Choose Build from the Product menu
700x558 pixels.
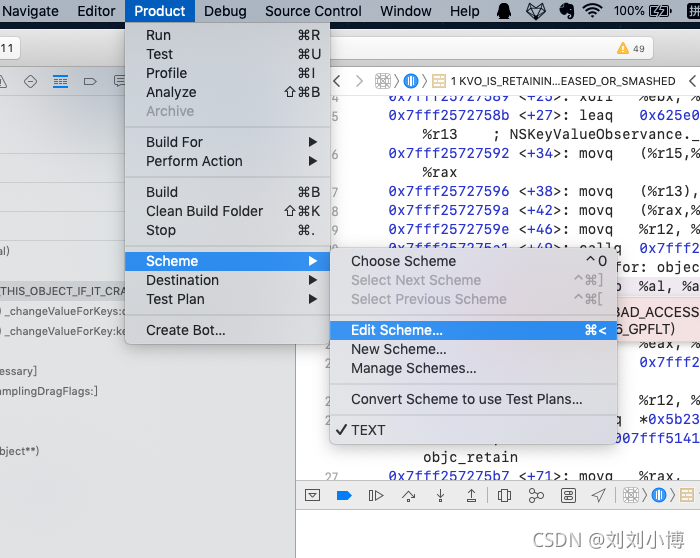tap(228, 192)
